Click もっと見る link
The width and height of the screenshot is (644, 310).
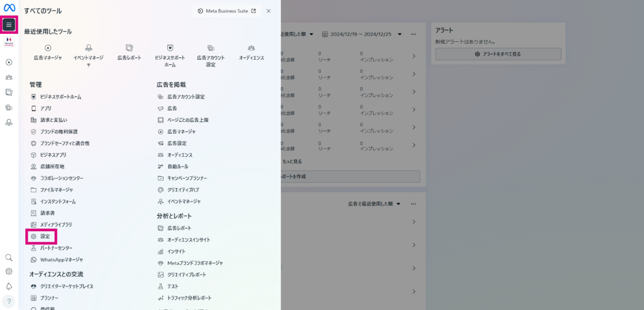tap(291, 161)
